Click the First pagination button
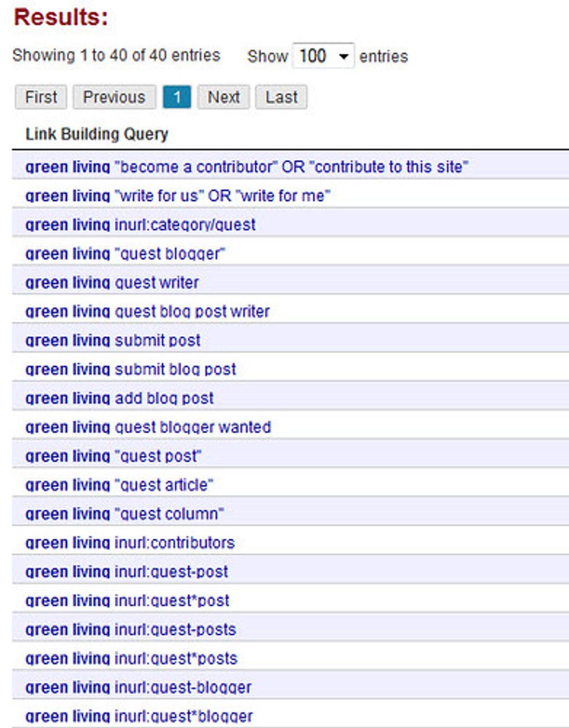The width and height of the screenshot is (569, 728). 41,97
